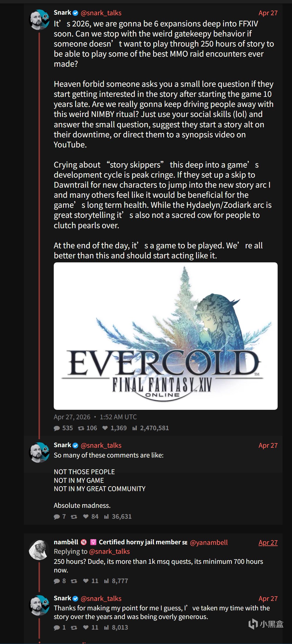The image size is (292, 644).
Task: Click retweet icon on nambèll's reply
Action: click(x=74, y=581)
